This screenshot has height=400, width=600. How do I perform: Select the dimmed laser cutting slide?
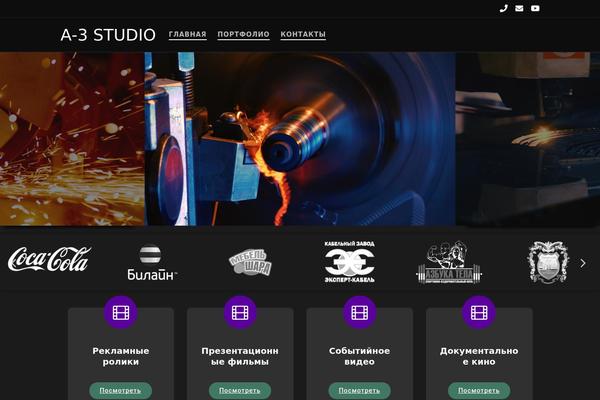pos(528,139)
